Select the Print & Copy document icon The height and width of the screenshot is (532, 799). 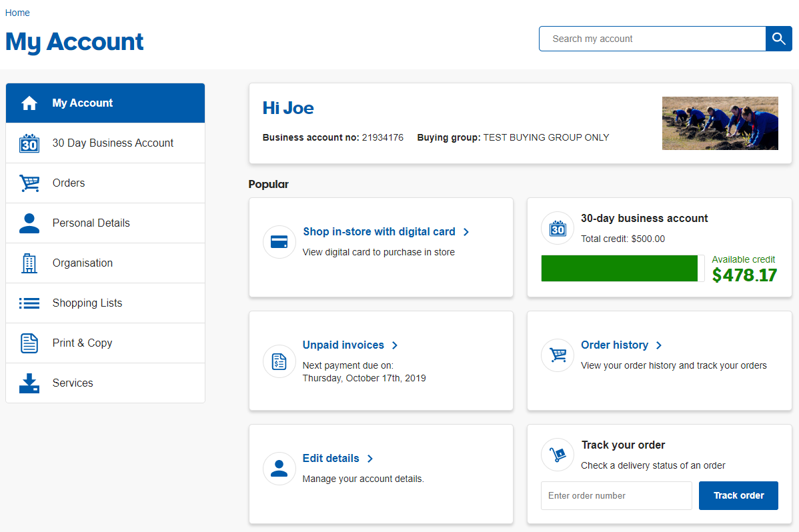click(x=29, y=343)
